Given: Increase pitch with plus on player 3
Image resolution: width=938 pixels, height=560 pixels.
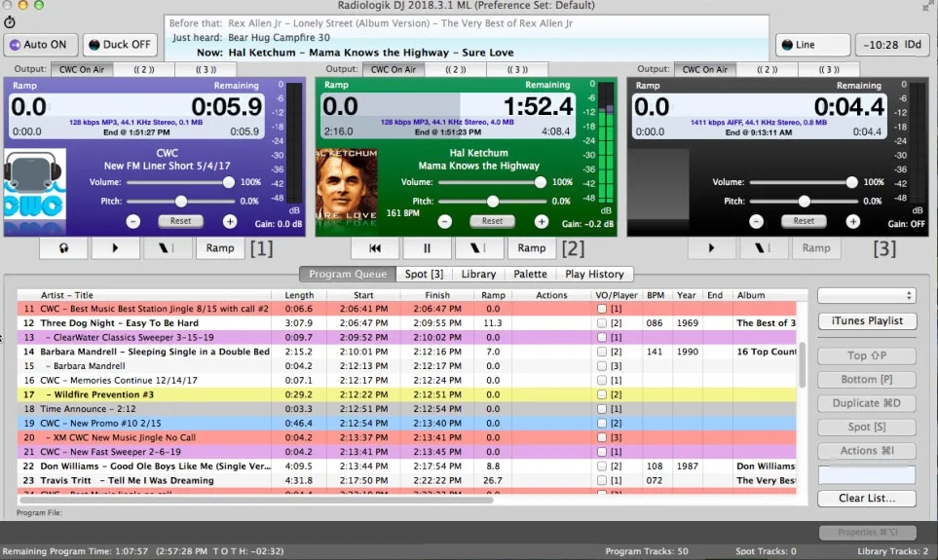Looking at the screenshot, I should tap(853, 221).
